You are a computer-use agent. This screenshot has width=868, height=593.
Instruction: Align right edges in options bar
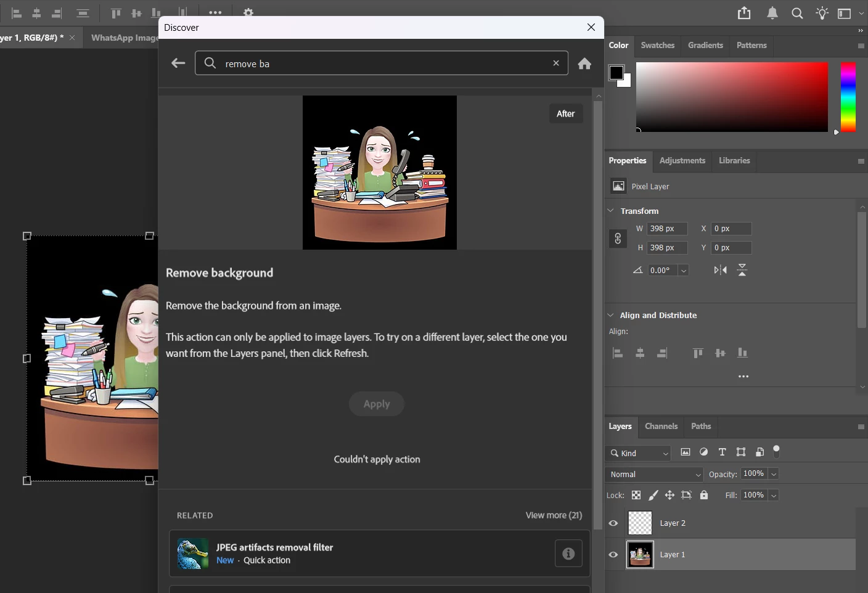coord(57,13)
